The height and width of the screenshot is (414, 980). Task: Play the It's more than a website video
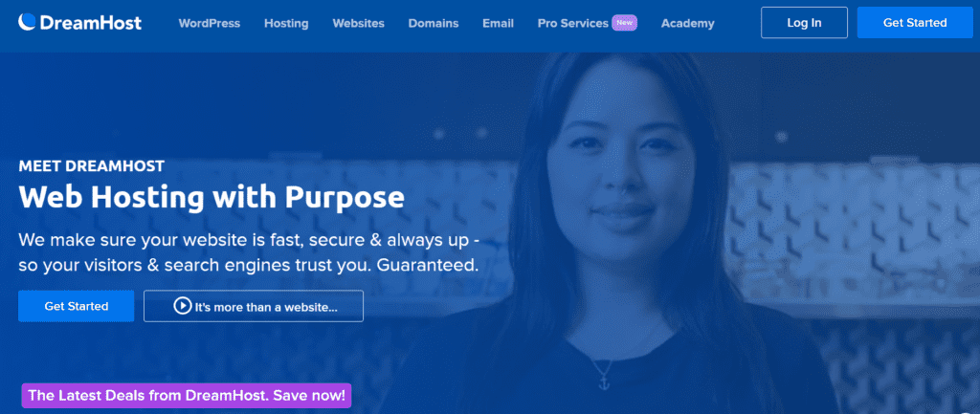pyautogui.click(x=253, y=306)
